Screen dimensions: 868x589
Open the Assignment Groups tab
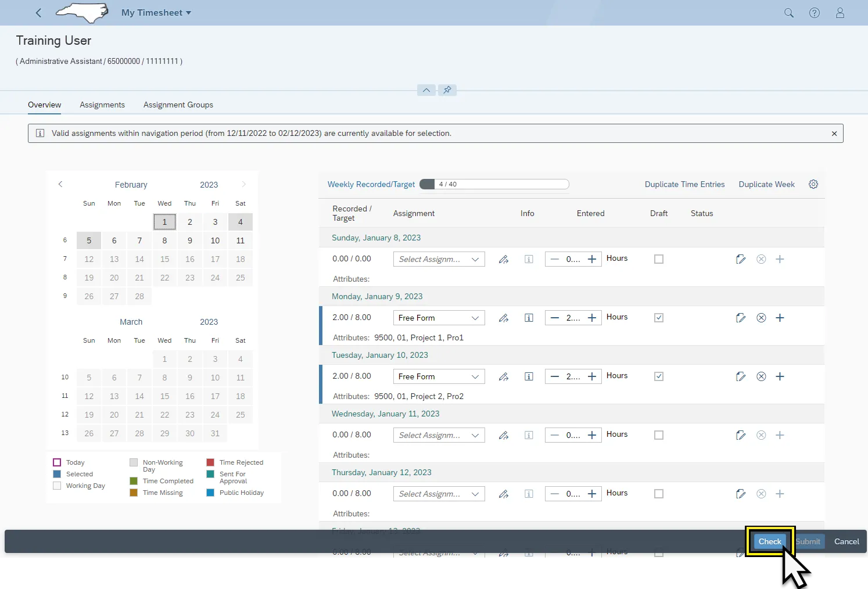(178, 105)
